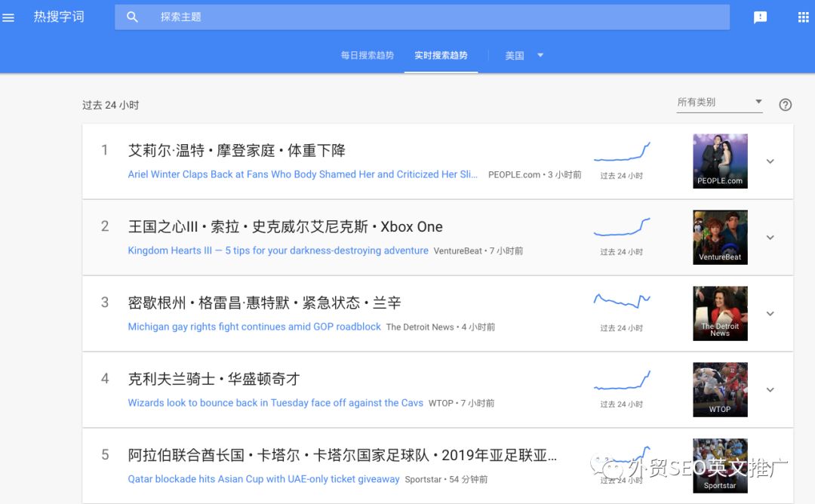
Task: Click source text VentureBeat • 7 小时前
Action: [478, 251]
